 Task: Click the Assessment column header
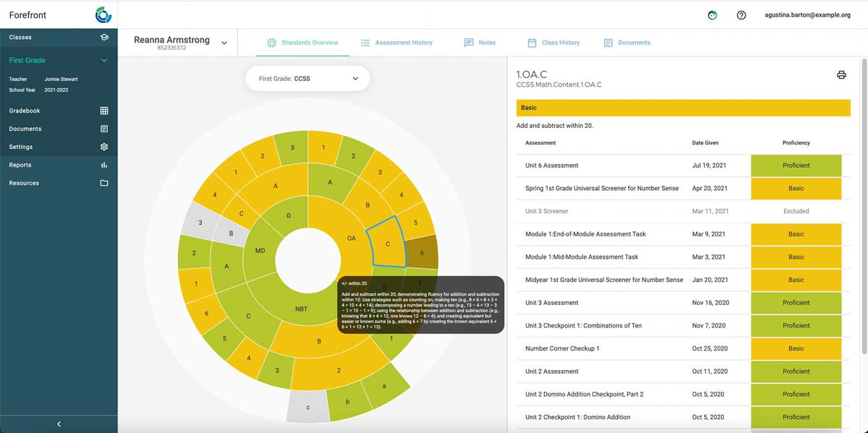[x=540, y=143]
